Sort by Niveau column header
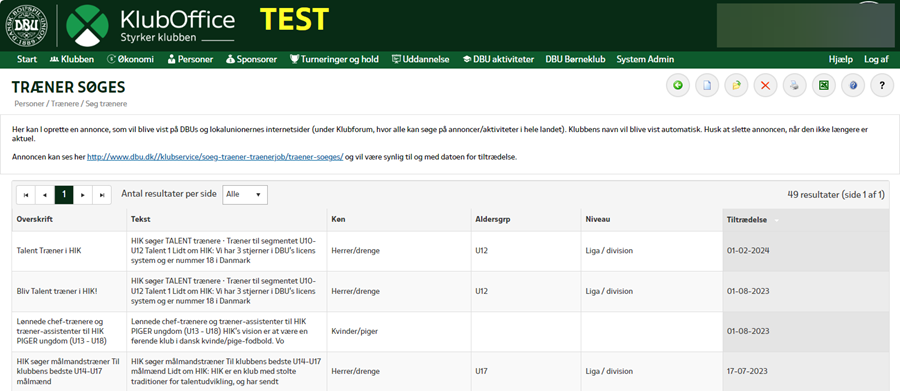This screenshot has width=900, height=391. (x=651, y=220)
